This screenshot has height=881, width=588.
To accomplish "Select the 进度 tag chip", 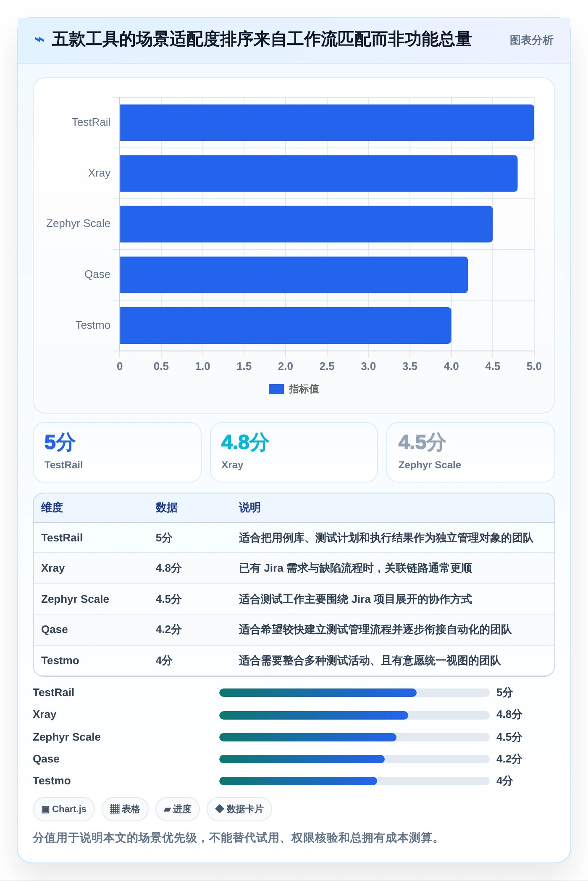I will tap(177, 809).
